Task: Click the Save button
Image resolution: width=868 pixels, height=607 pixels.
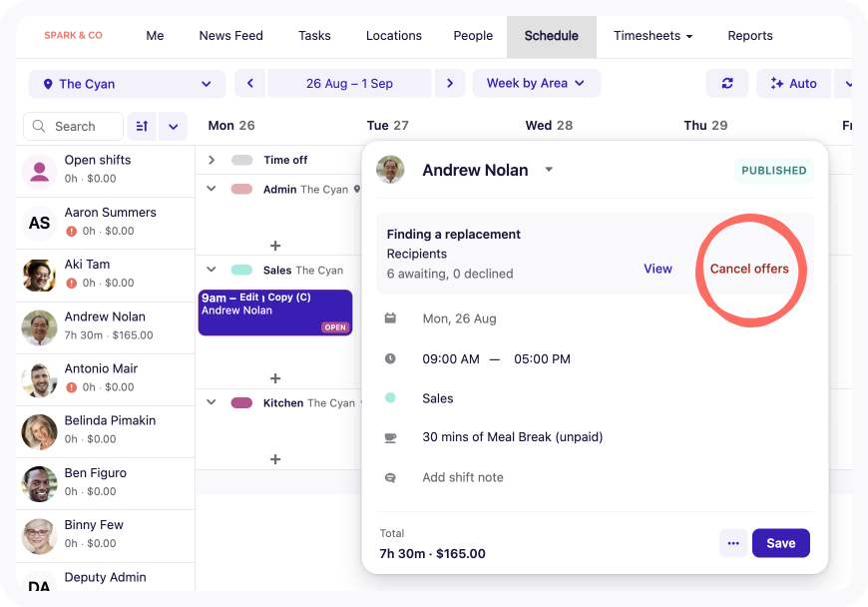Action: (x=780, y=543)
